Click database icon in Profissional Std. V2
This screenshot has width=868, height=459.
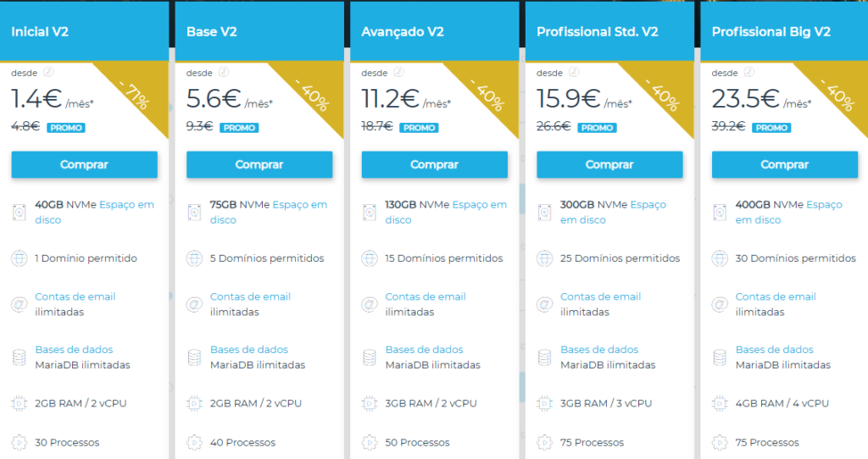click(544, 357)
